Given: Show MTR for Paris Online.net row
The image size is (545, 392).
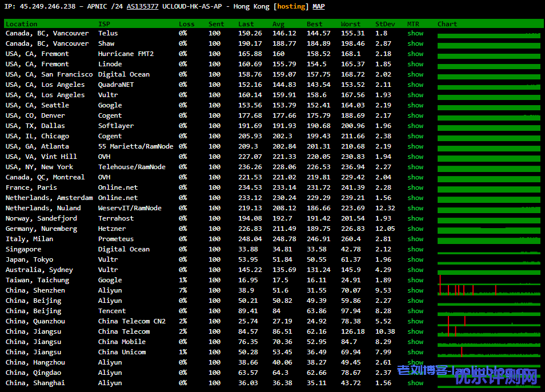Looking at the screenshot, I should click(x=415, y=187).
